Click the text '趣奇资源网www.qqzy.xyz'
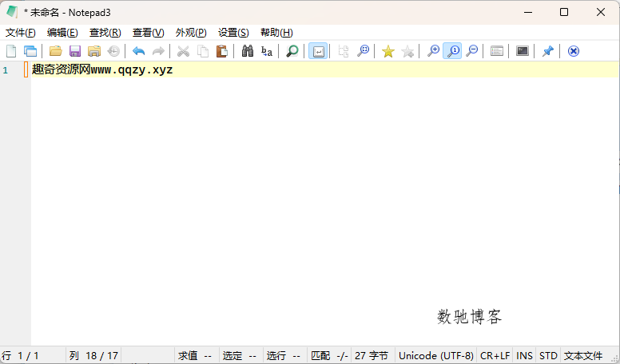 [102, 69]
